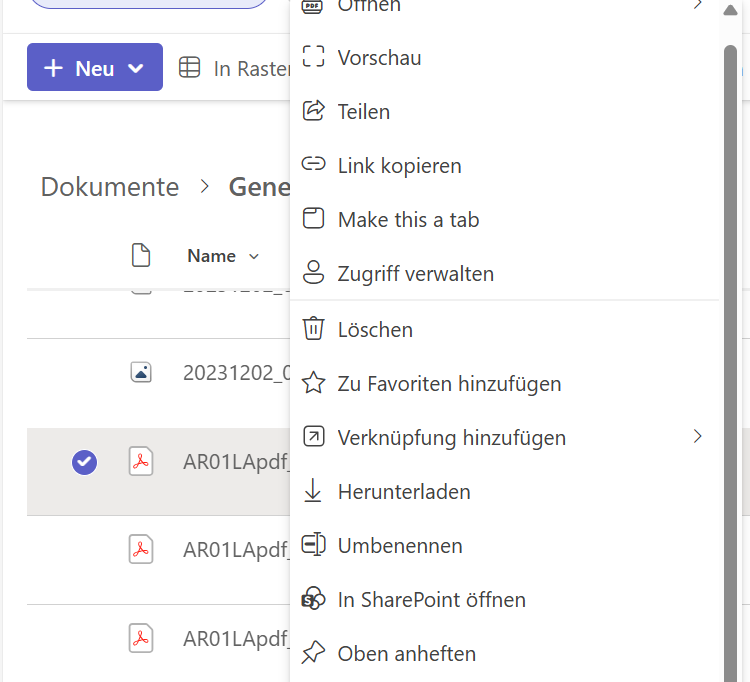The height and width of the screenshot is (682, 750).
Task: Click the Teilen share icon
Action: coord(314,111)
